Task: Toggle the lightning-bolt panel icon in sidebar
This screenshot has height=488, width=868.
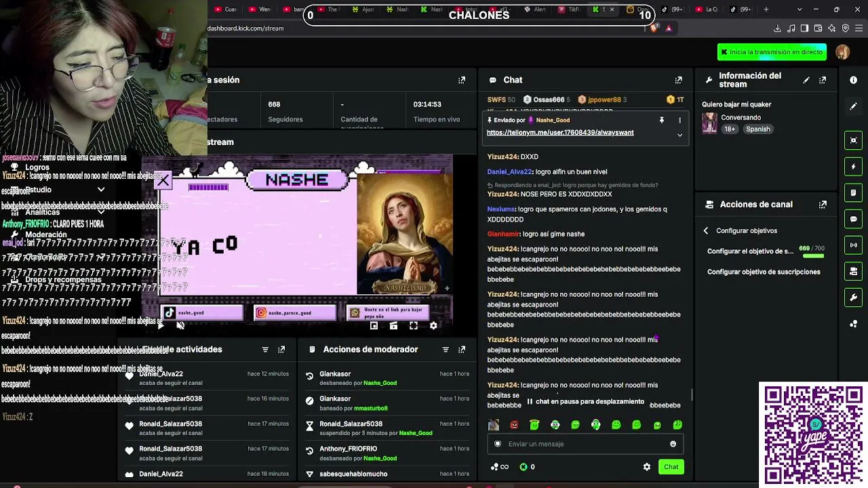Action: click(x=854, y=167)
